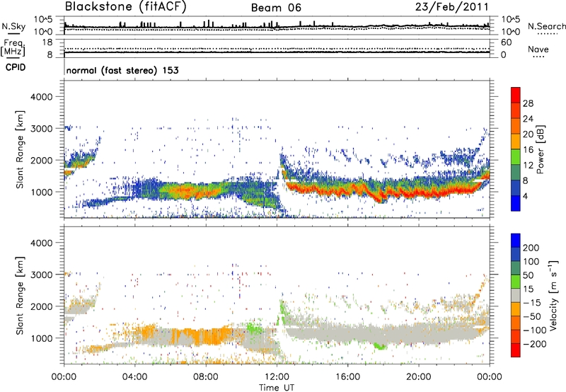This screenshot has width=566, height=392.
Task: Select the "Time UT" axis title
Action: coord(277,388)
